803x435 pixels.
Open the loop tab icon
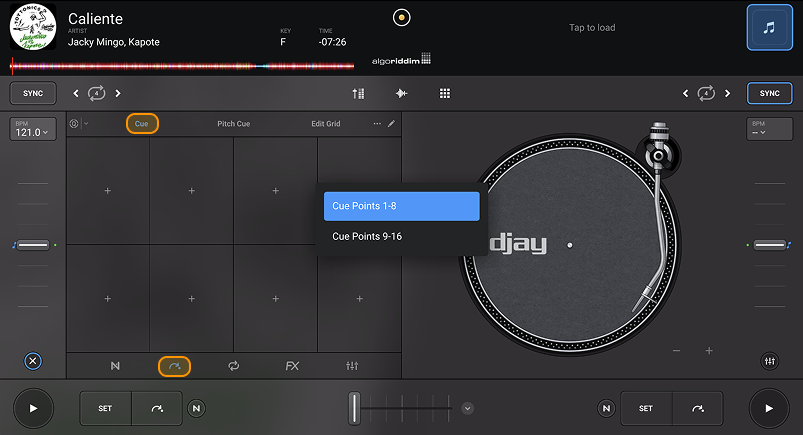click(234, 366)
